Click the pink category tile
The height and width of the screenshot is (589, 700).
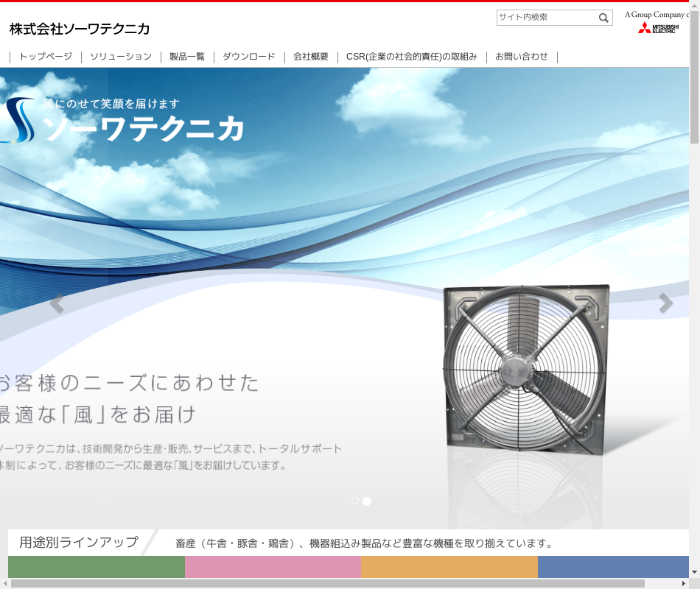click(x=273, y=567)
